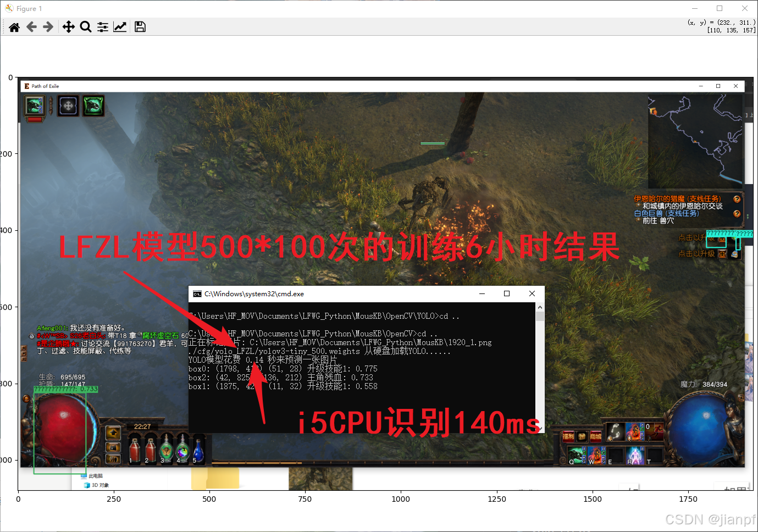Click the 22:27 clock above the flasks
The height and width of the screenshot is (532, 758).
142,426
